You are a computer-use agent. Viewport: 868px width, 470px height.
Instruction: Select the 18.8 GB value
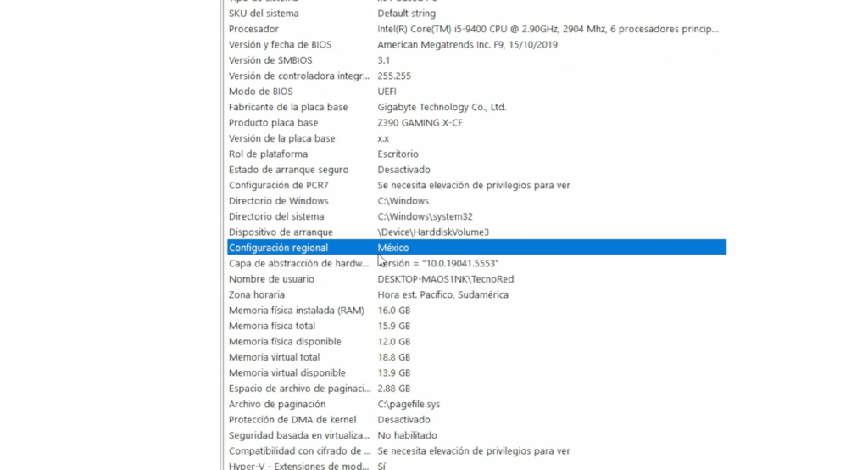[393, 357]
